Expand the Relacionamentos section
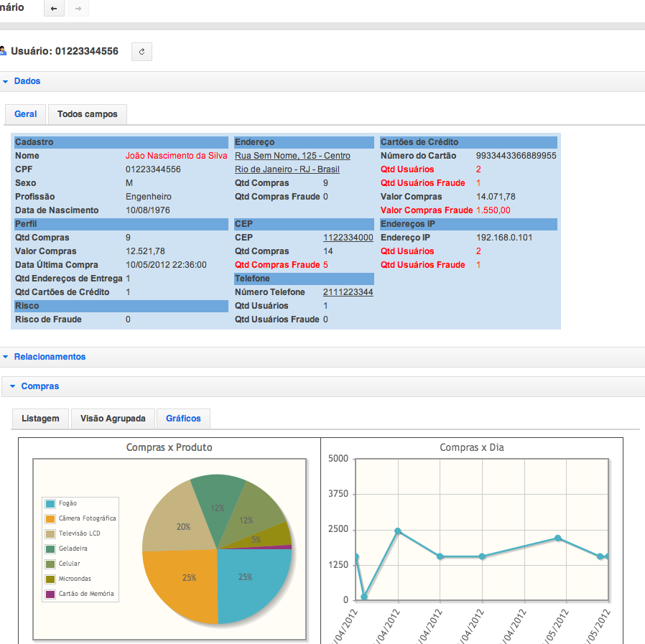645x644 pixels. tap(5, 357)
